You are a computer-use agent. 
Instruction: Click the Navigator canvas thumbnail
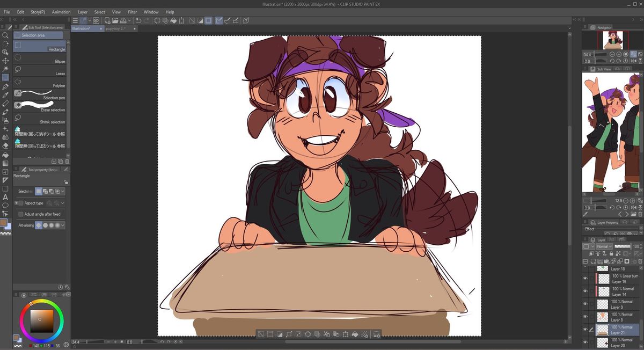[x=613, y=40]
